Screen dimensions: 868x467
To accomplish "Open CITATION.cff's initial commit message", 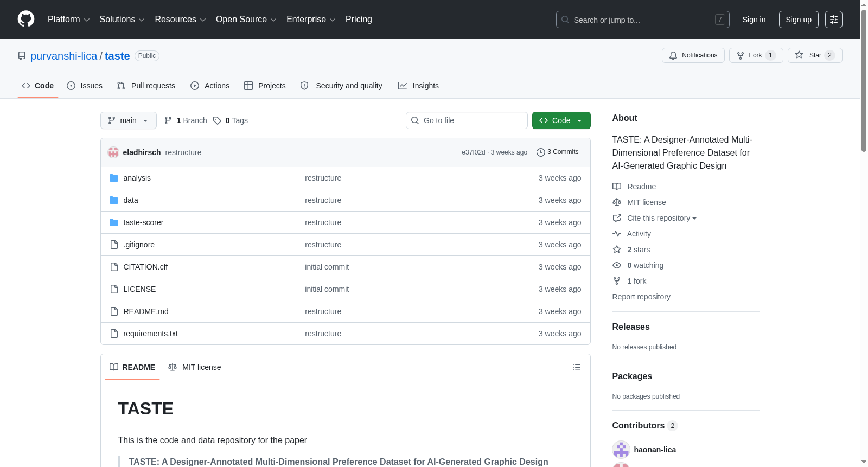I will pos(327,267).
